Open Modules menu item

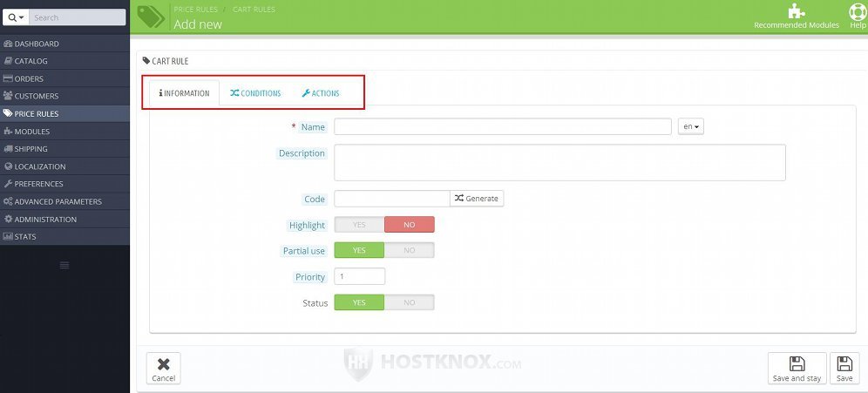click(x=64, y=132)
